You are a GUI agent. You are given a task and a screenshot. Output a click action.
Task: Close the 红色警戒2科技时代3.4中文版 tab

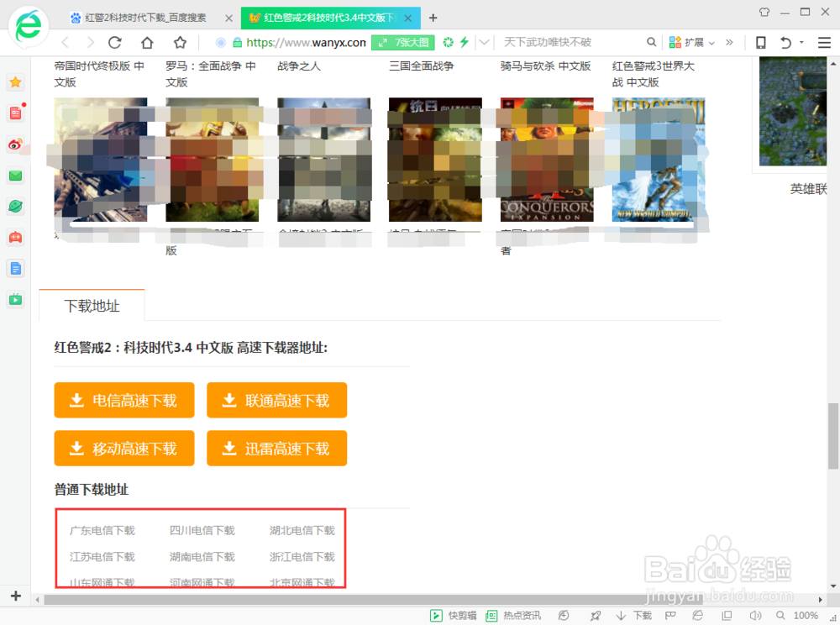point(407,18)
